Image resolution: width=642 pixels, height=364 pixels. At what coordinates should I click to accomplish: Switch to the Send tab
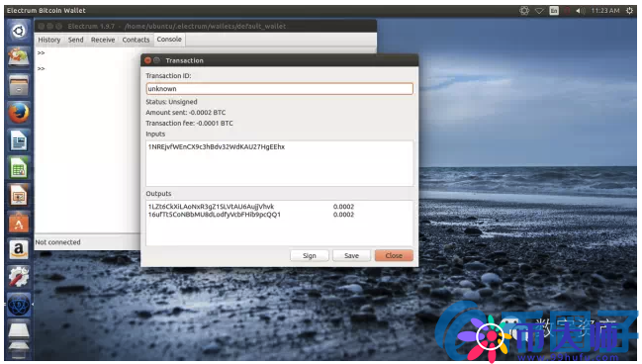point(76,40)
